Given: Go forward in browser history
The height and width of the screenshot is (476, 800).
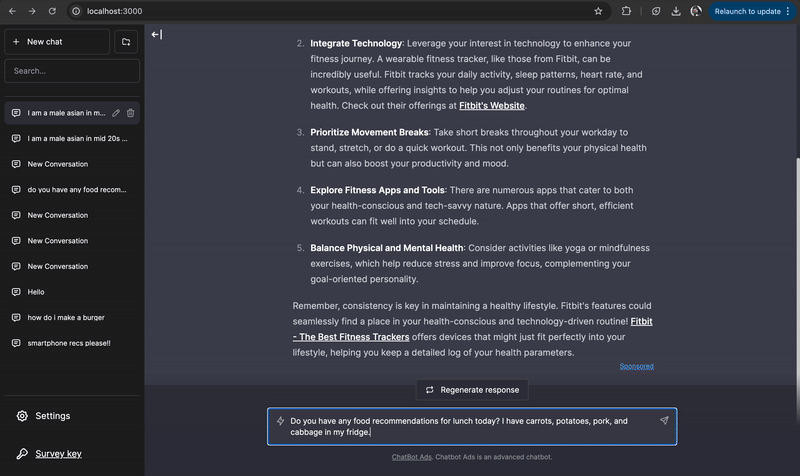Looking at the screenshot, I should click(x=32, y=11).
